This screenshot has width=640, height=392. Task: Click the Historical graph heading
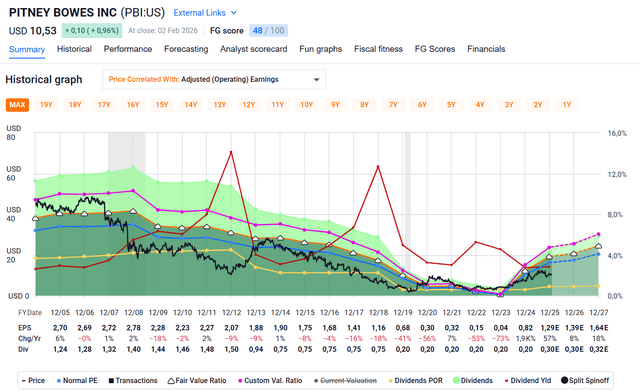coord(44,80)
